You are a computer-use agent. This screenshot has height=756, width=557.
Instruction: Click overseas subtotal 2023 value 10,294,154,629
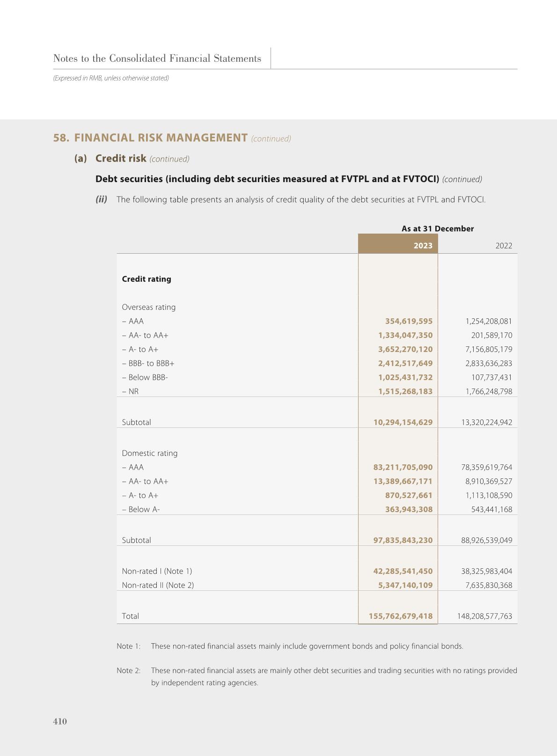point(403,422)
